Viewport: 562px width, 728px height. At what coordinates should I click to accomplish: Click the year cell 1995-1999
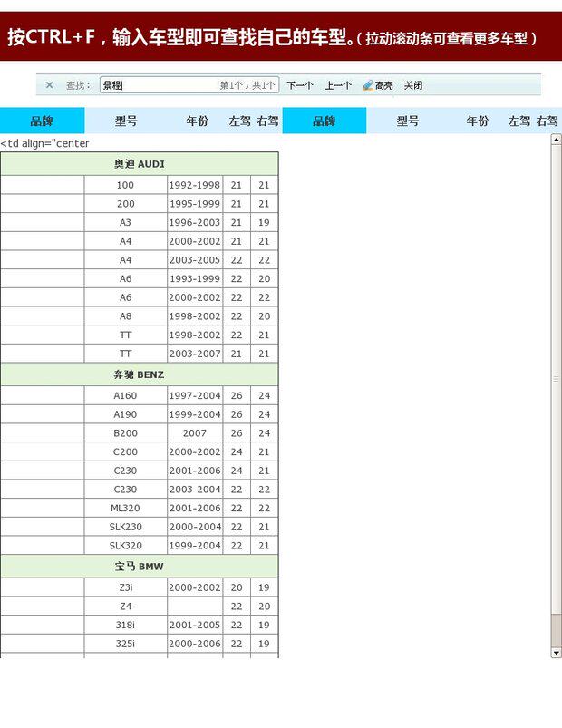click(x=195, y=204)
